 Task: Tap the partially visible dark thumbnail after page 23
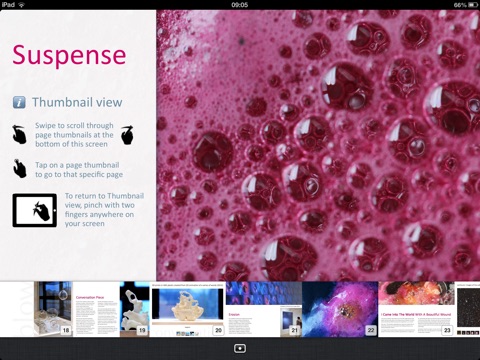click(x=468, y=309)
